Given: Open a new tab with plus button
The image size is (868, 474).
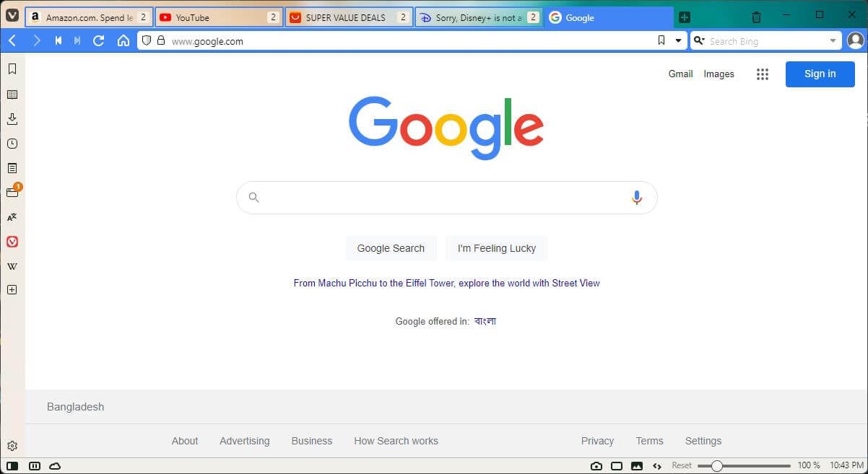Looking at the screenshot, I should click(x=685, y=17).
